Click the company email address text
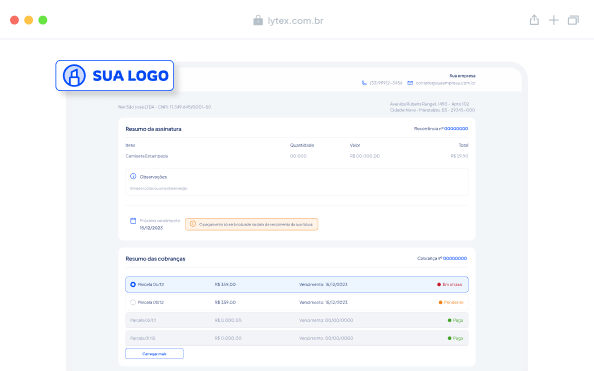Image resolution: width=594 pixels, height=371 pixels. [x=446, y=83]
